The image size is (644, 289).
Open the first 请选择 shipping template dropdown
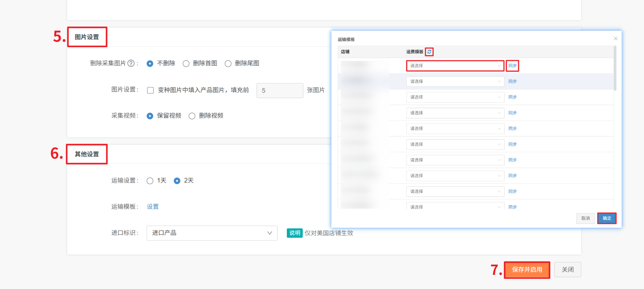tap(455, 66)
